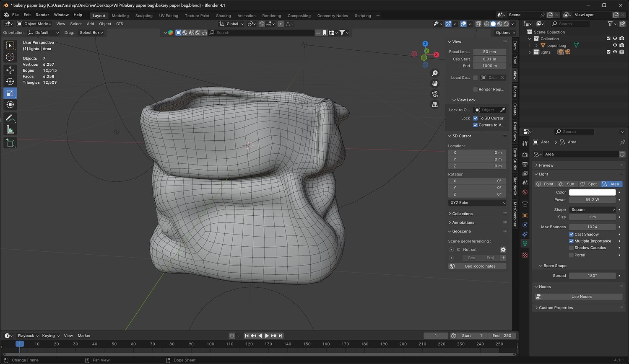
Task: Open the Object Mode dropdown
Action: (34, 24)
